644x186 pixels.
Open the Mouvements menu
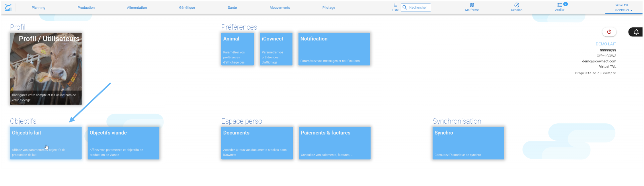click(280, 8)
